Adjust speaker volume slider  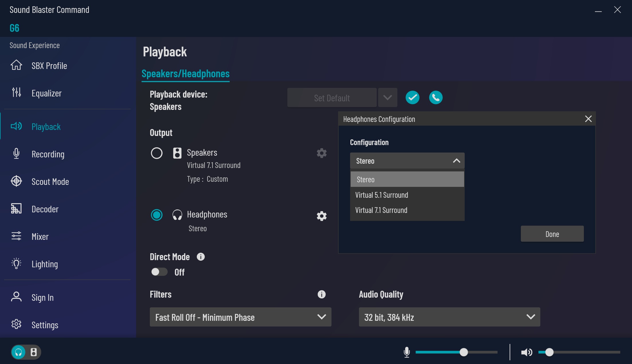[579, 352]
